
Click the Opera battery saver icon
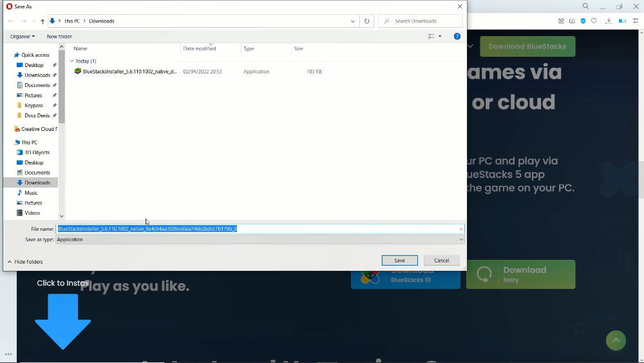622,21
